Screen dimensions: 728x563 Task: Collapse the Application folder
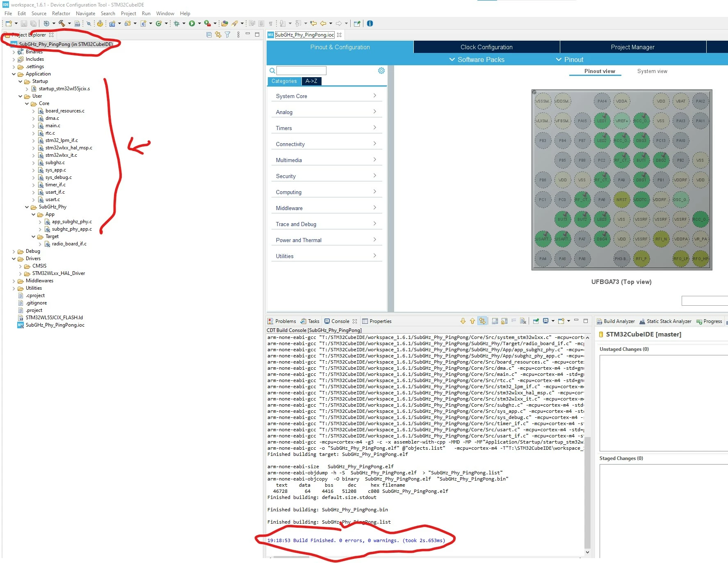(x=14, y=74)
